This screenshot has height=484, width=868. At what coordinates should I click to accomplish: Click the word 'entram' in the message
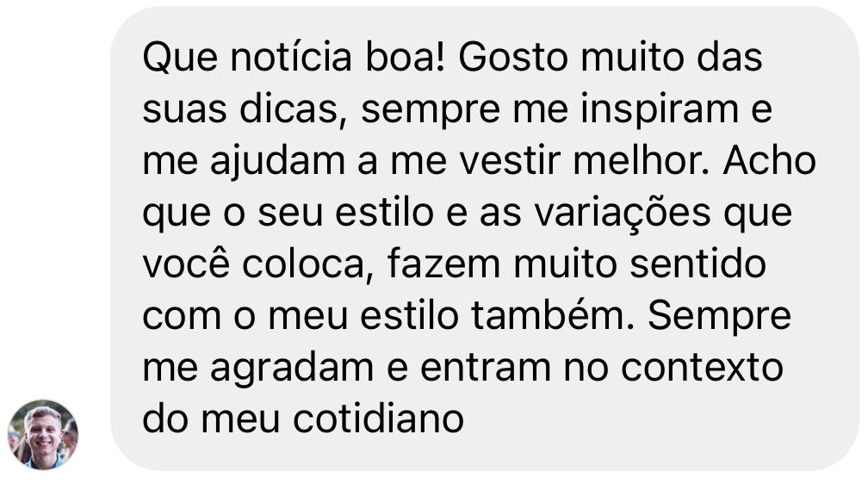pos(486,368)
